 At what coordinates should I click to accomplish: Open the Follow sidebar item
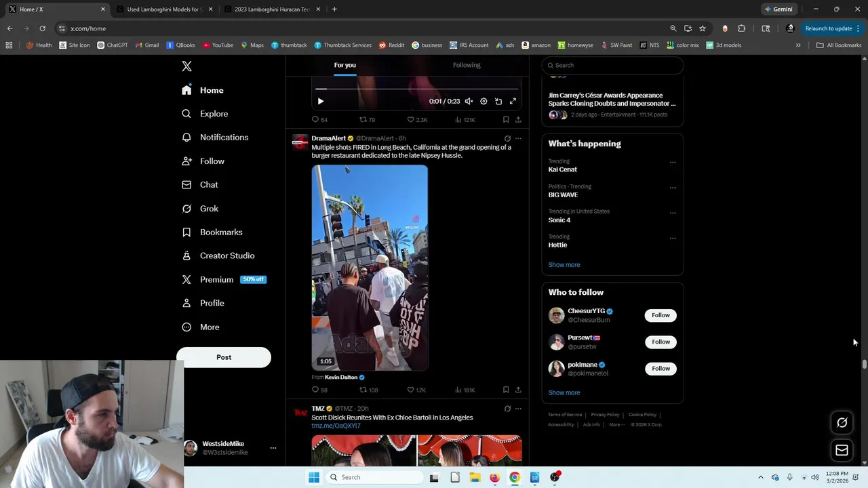pyautogui.click(x=203, y=161)
